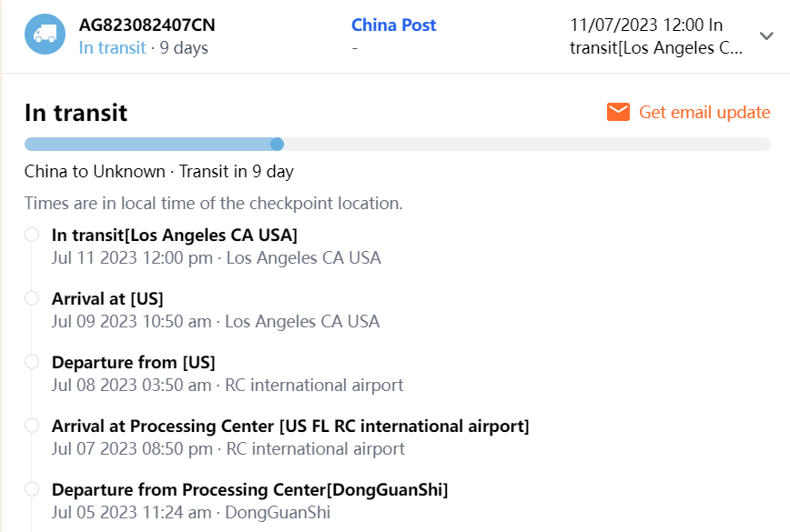Collapse tracking details with the chevron arrow
Screen dimensions: 790x532
(x=766, y=35)
